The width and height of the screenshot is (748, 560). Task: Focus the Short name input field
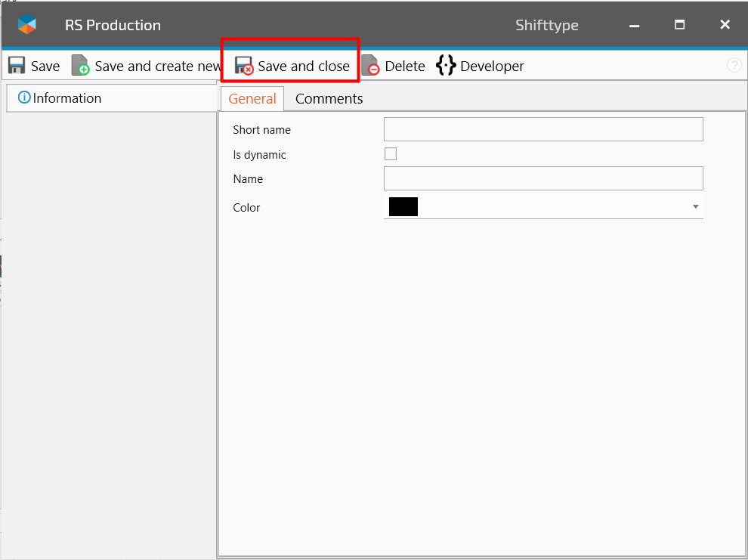(x=543, y=129)
